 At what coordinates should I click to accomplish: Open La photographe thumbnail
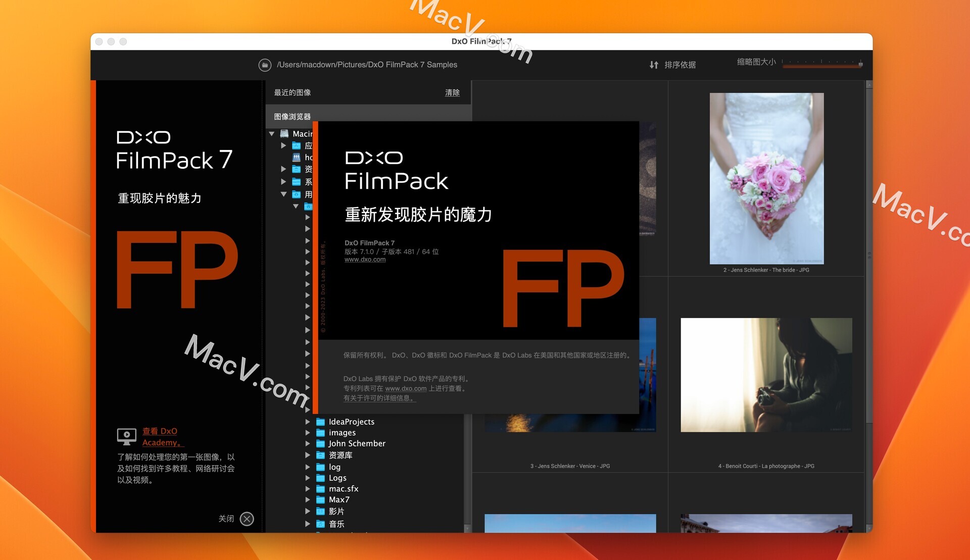pyautogui.click(x=766, y=375)
